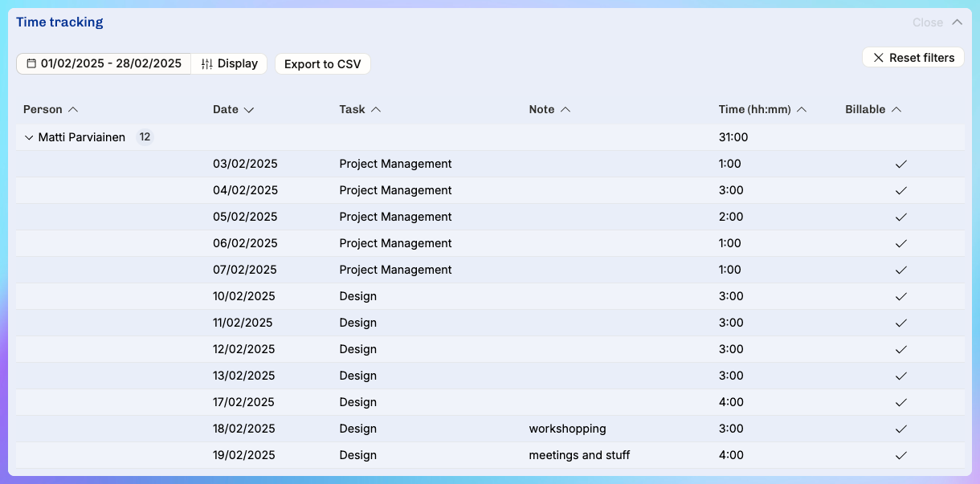Sort by Billable column arrow
This screenshot has height=484, width=980.
coord(896,109)
